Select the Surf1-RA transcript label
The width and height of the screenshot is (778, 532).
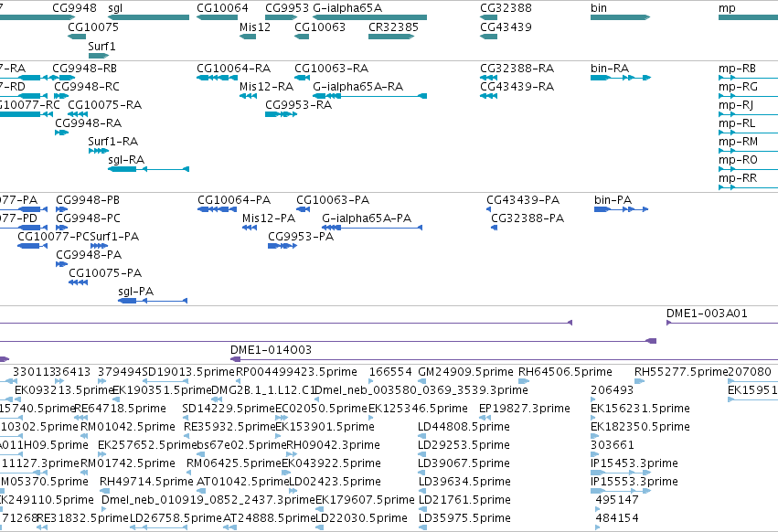(x=112, y=142)
